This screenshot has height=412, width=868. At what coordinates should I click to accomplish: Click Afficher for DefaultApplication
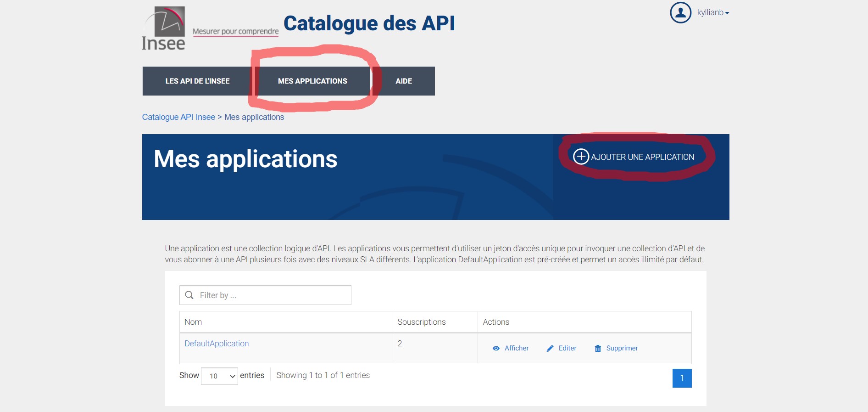[517, 348]
